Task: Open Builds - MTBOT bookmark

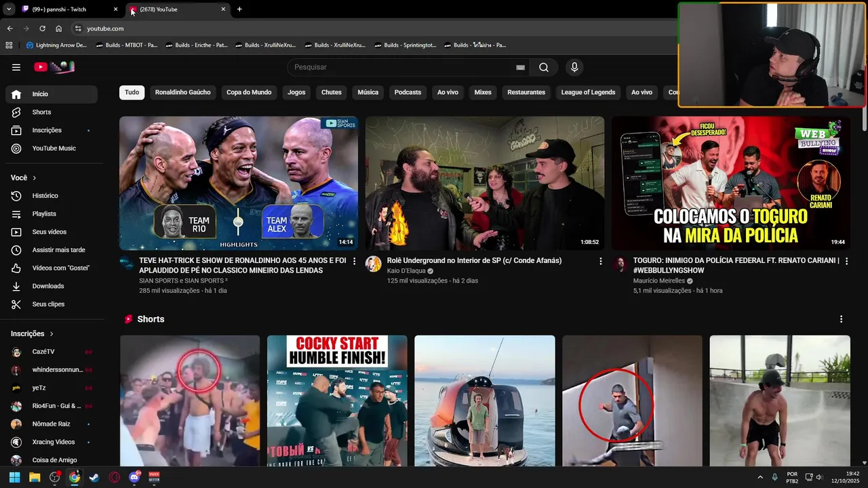Action: pos(127,45)
